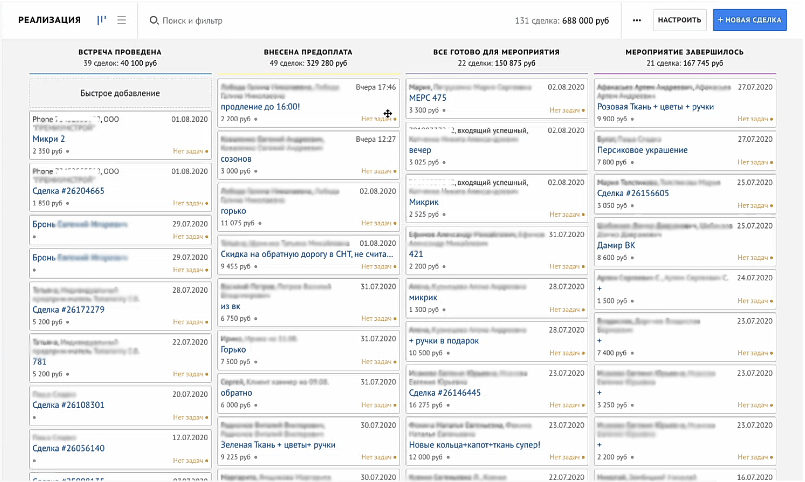Open deal 781
Viewport: 805px width, 482px height.
(40, 362)
